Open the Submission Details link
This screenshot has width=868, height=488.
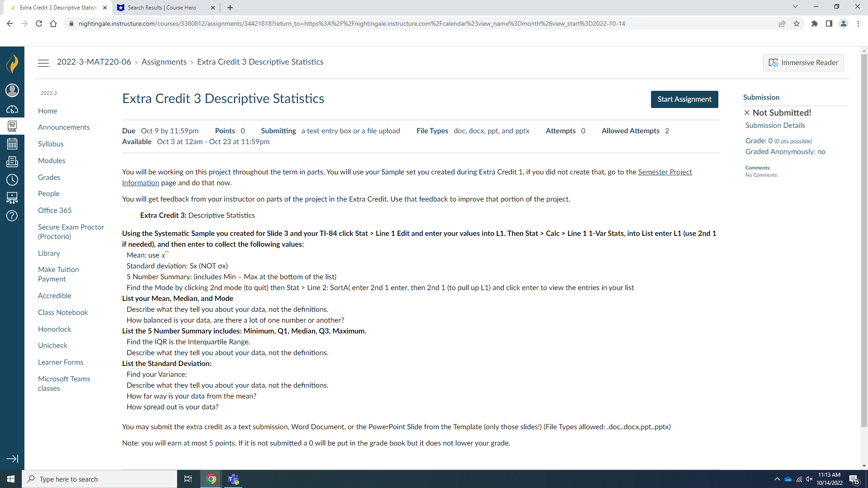pos(774,125)
